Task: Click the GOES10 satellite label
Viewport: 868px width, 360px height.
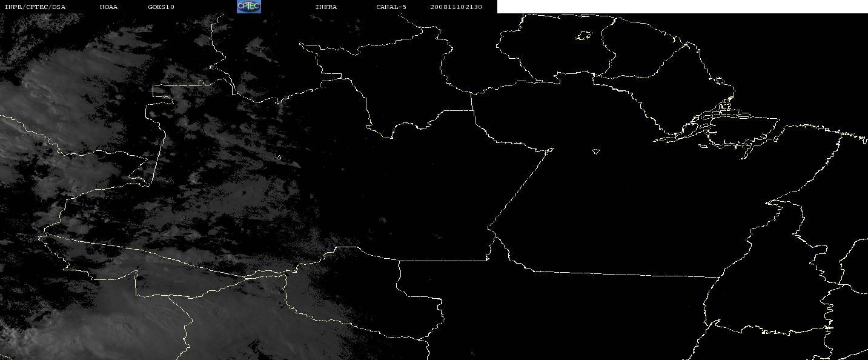Action: point(161,7)
